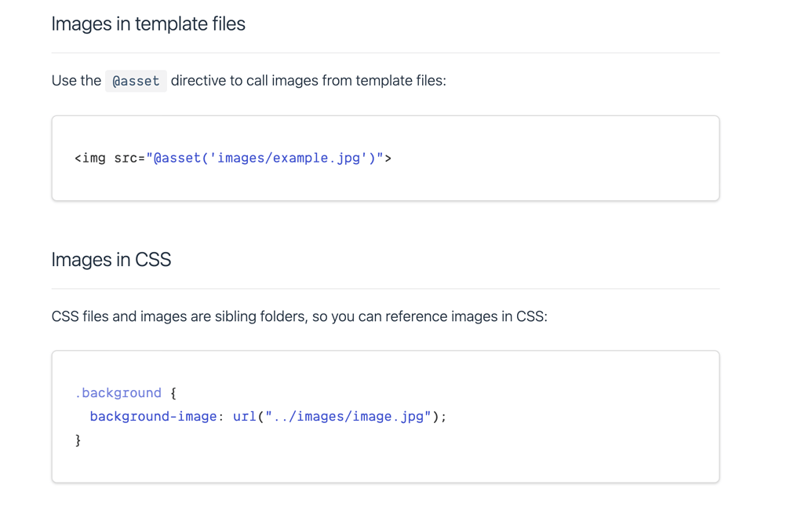
Task: Click the sibling folders description paragraph
Action: pyautogui.click(x=298, y=316)
